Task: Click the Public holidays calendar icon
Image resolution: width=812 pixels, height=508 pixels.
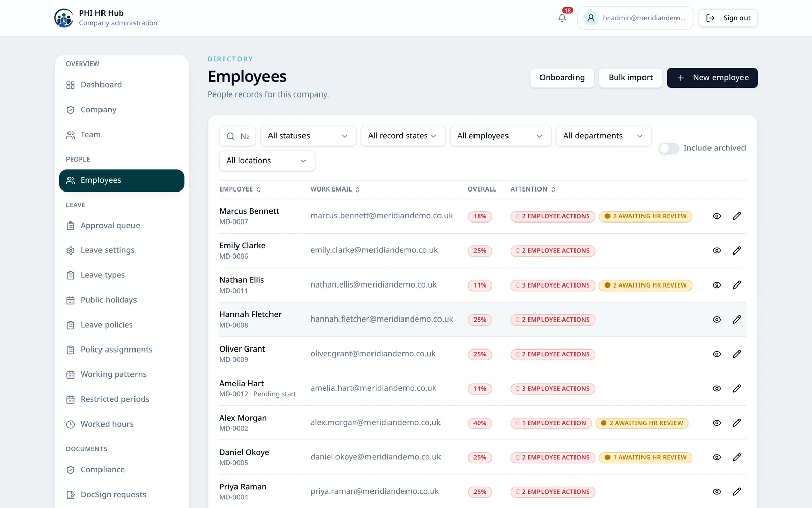Action: pos(71,300)
